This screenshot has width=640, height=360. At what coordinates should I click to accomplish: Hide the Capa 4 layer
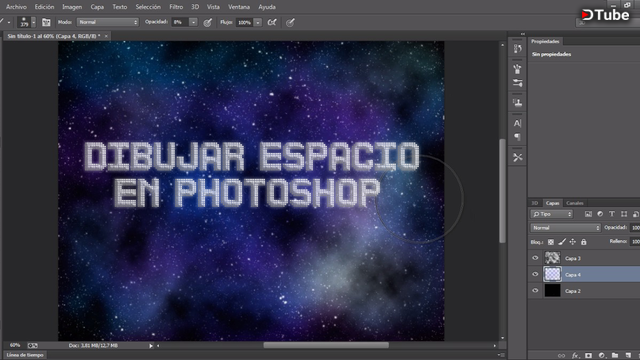(x=535, y=274)
